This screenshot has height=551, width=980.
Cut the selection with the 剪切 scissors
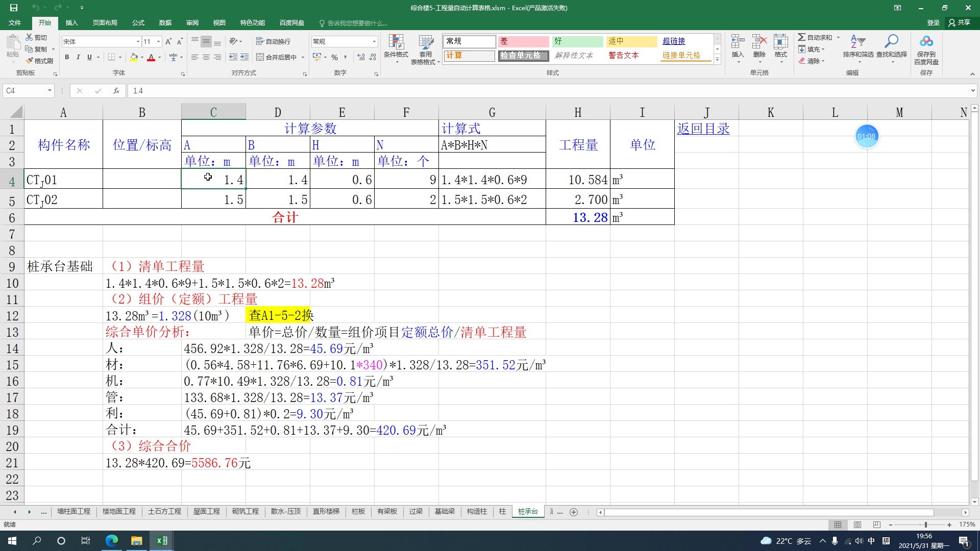(x=36, y=38)
